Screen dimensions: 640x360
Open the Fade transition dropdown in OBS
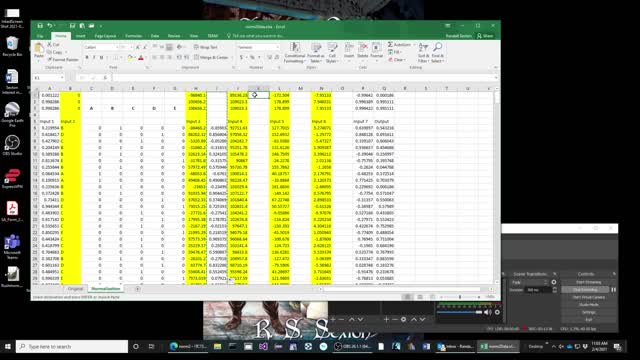tap(529, 282)
